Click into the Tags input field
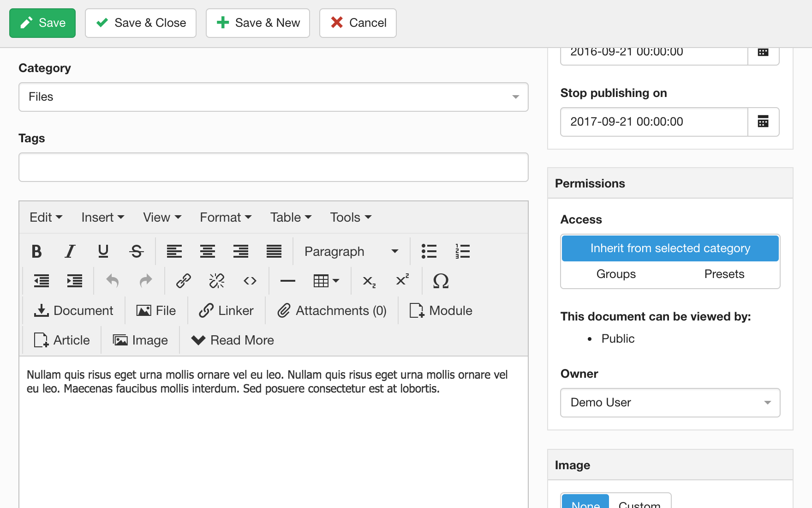Viewport: 812px width, 508px height. point(273,167)
